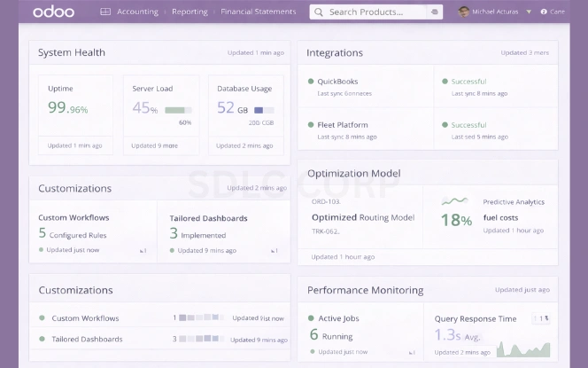Click the Active Jobs green dot
This screenshot has height=368, width=588.
[x=311, y=318]
